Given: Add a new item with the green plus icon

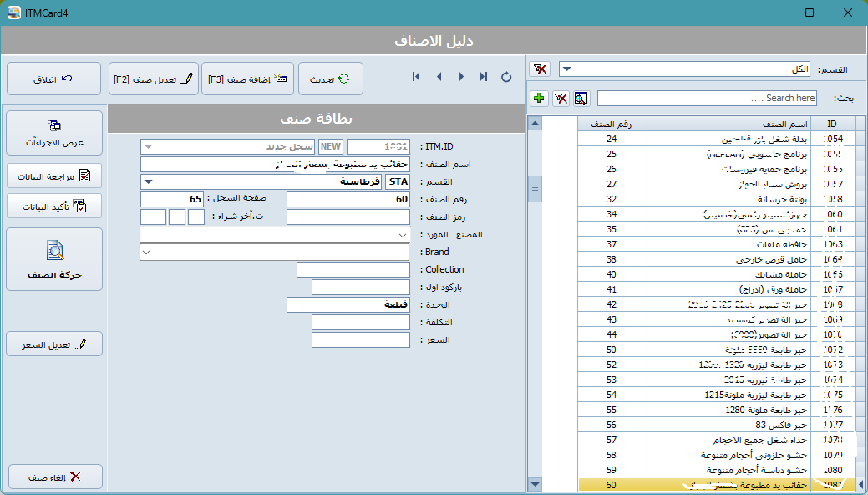Looking at the screenshot, I should [x=539, y=98].
